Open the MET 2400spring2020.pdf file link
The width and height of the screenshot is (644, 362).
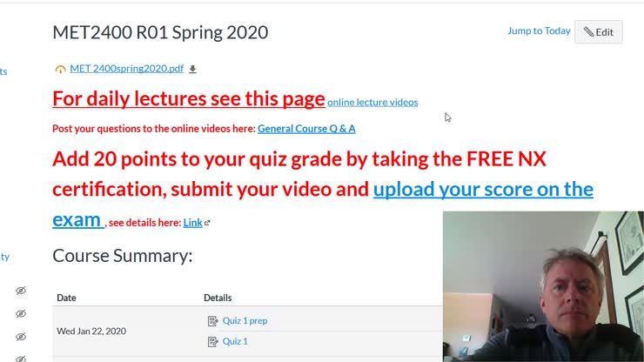point(126,69)
